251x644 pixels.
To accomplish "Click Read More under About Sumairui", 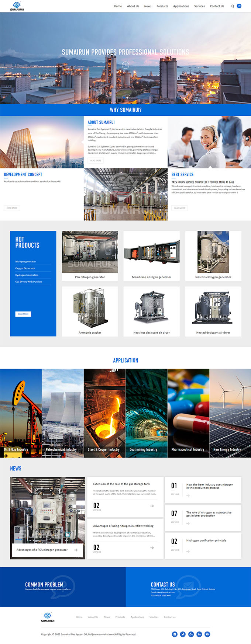I will (x=96, y=160).
